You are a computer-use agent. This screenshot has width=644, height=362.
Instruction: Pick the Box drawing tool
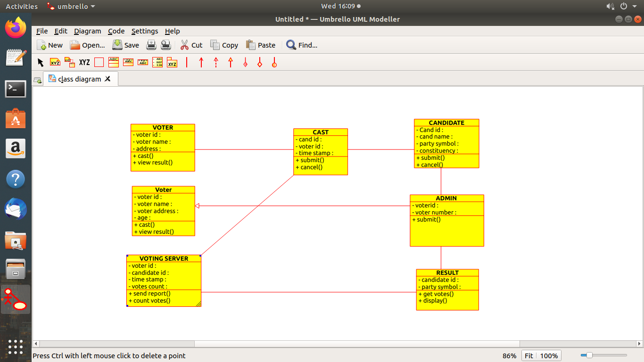point(99,62)
